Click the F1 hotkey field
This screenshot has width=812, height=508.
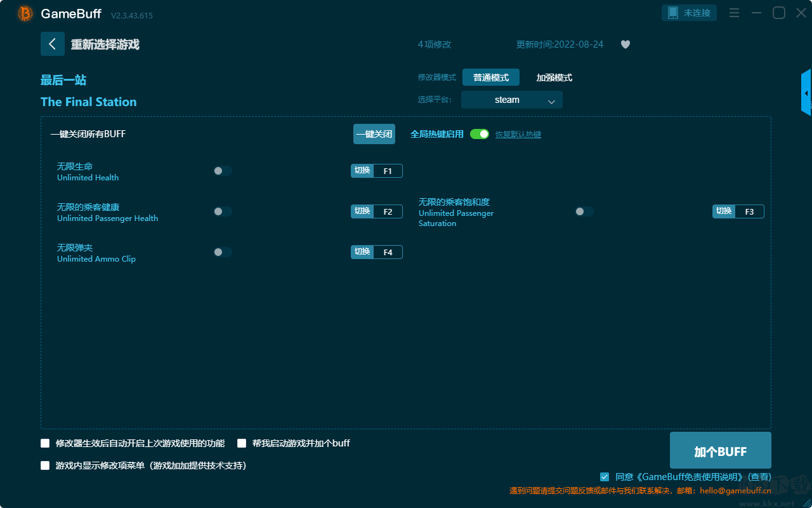click(388, 171)
